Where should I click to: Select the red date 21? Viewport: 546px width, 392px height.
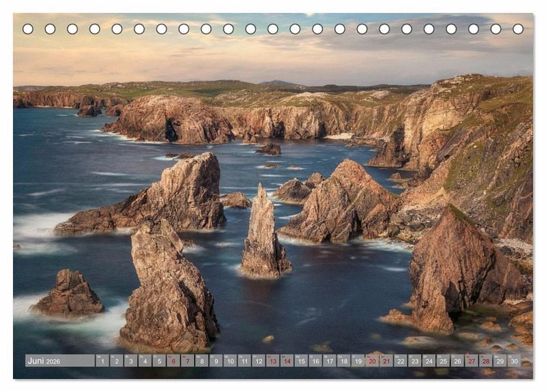(386, 361)
